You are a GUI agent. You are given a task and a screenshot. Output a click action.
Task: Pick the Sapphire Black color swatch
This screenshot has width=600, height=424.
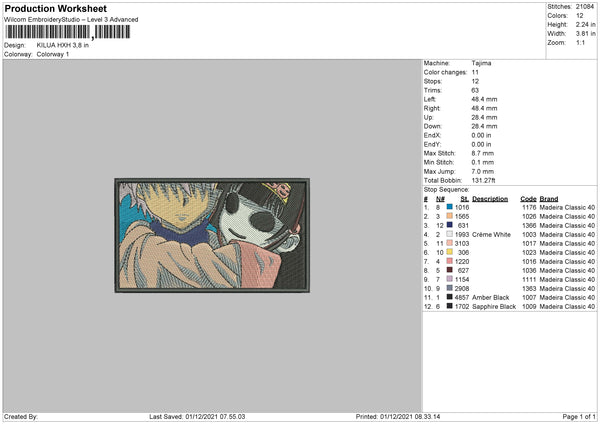pos(450,306)
